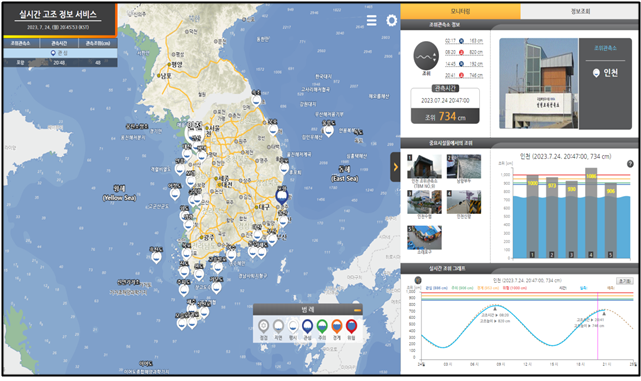Image resolution: width=641 pixels, height=381 pixels.
Task: Click the green-ring legend marker icon
Action: point(322,327)
